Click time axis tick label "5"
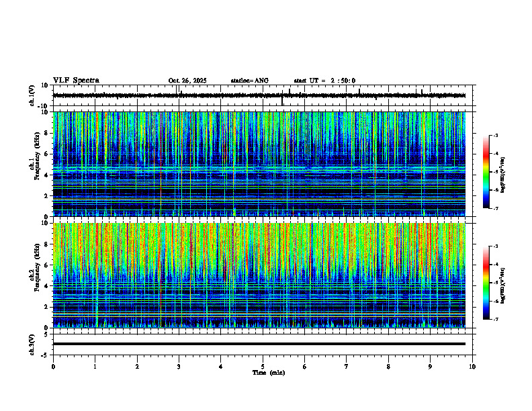Image resolution: width=532 pixels, height=411 pixels. point(263,367)
